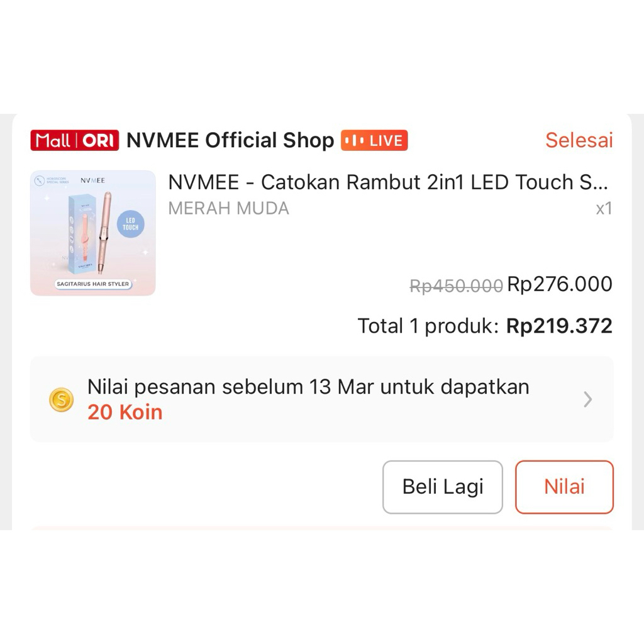This screenshot has height=644, width=644.
Task: Open the hair styler product thumbnail
Action: (92, 233)
